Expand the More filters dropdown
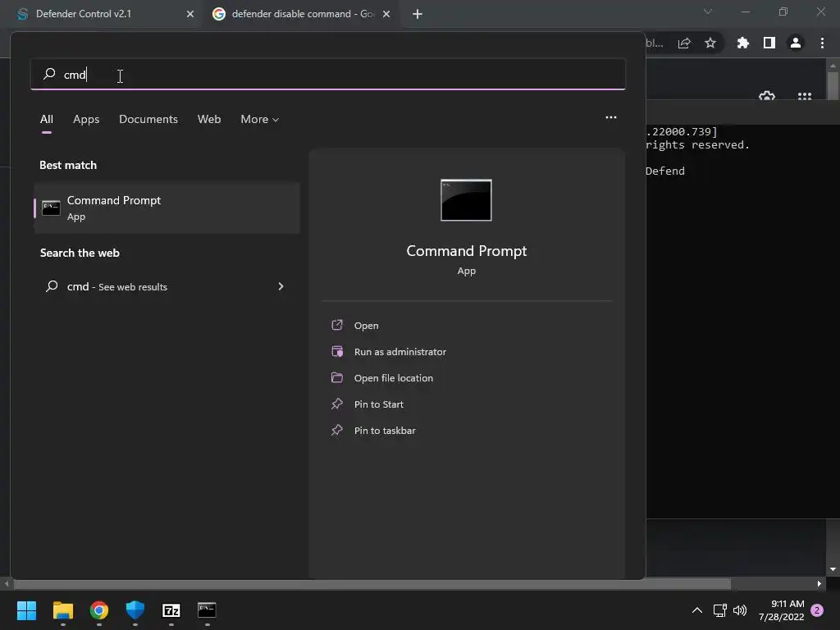Screen dimensions: 840x630 (260, 120)
